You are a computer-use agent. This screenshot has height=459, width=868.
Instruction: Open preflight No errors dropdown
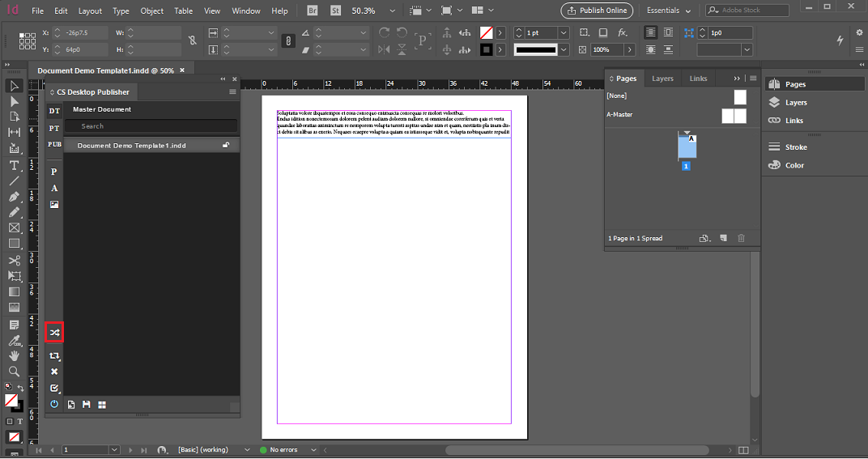313,449
